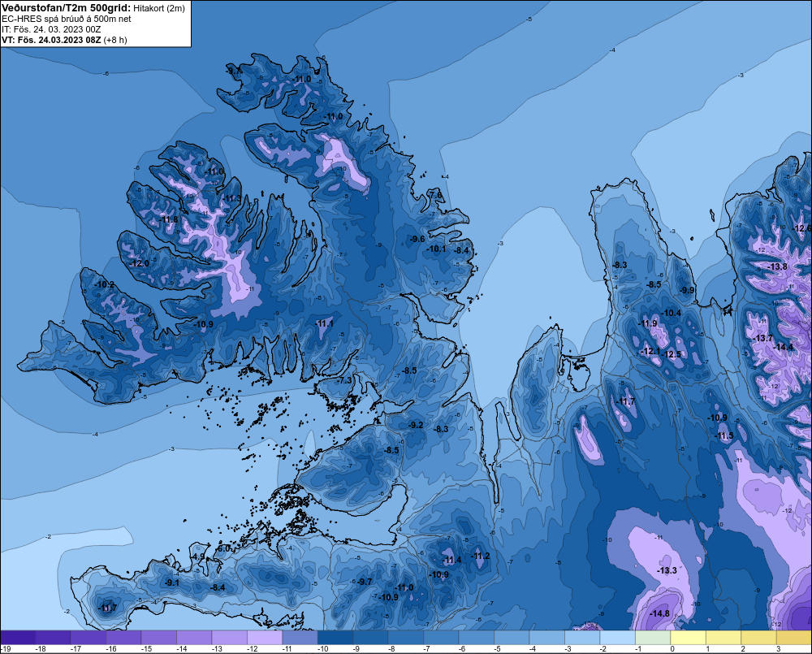Click the legend scale label -16
This screenshot has height=654, width=812.
pos(110,649)
